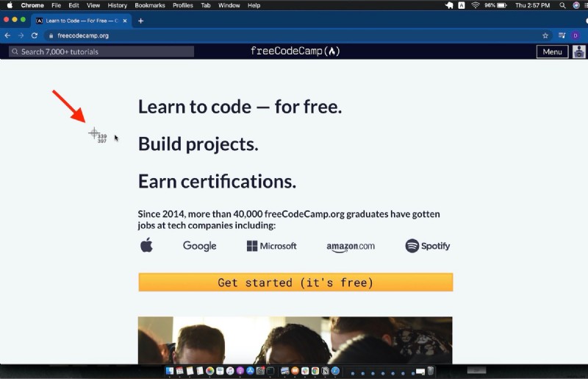Open Calendar from the Dock
Screen dimensions: 588x379
pyautogui.click(x=179, y=371)
